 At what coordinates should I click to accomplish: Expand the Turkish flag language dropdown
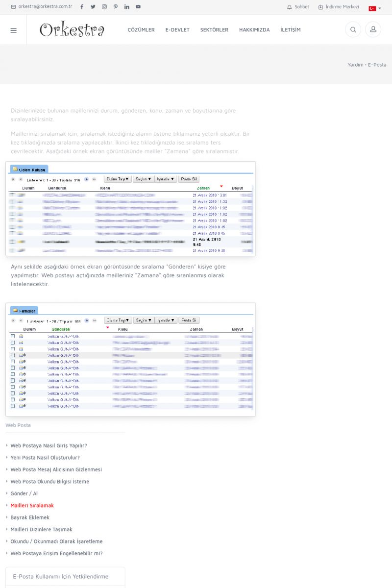[374, 8]
